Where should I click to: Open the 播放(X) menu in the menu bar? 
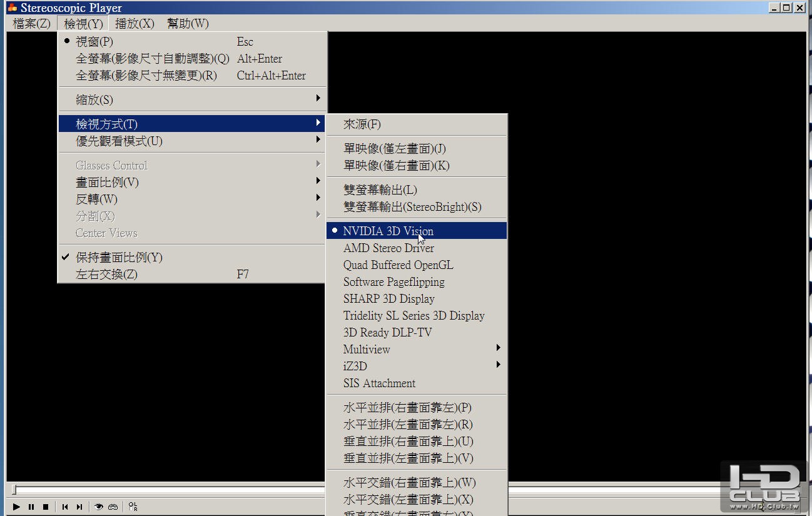click(x=134, y=24)
